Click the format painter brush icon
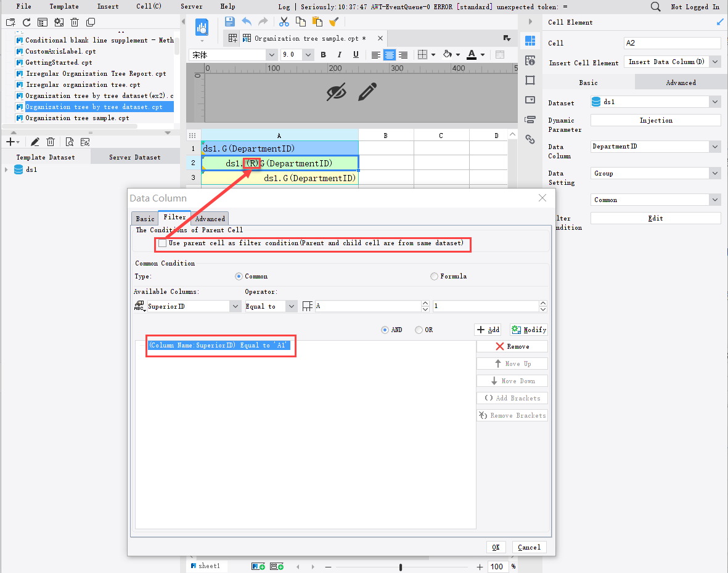The height and width of the screenshot is (573, 728). tap(335, 22)
